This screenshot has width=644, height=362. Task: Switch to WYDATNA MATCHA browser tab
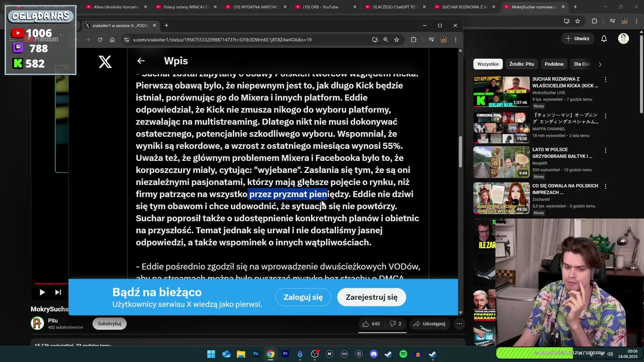[255, 7]
